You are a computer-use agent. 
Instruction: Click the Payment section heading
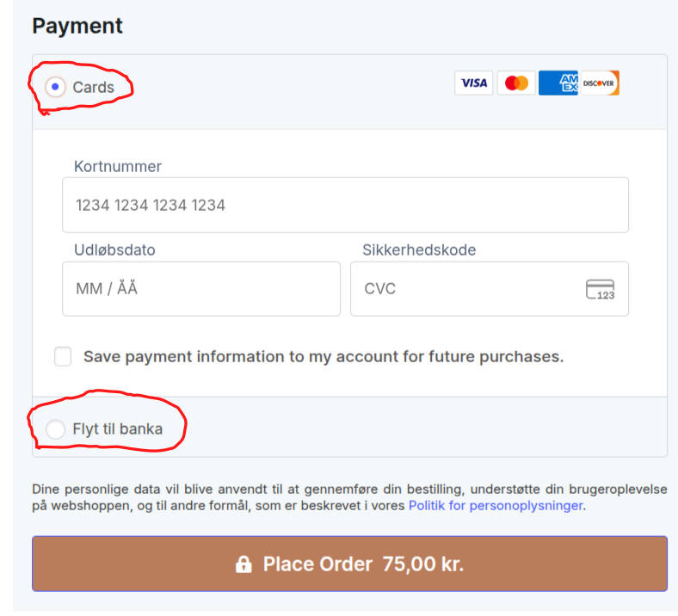[x=77, y=26]
